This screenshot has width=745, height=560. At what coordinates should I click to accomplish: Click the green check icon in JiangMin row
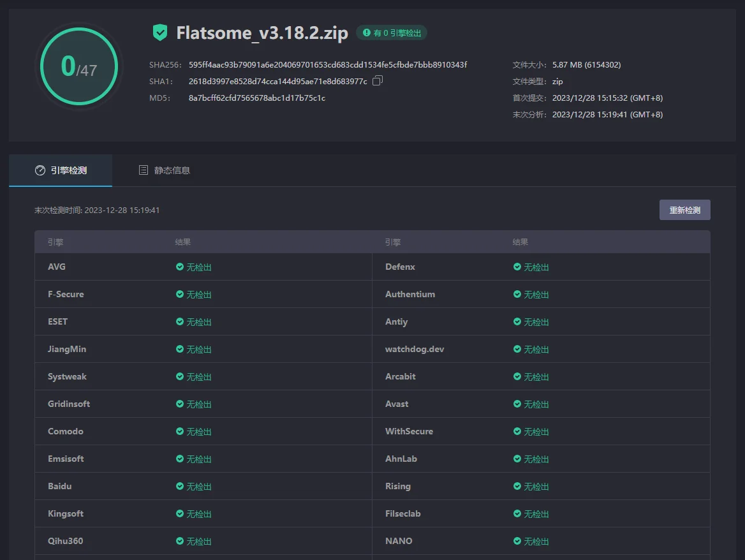pyautogui.click(x=180, y=349)
